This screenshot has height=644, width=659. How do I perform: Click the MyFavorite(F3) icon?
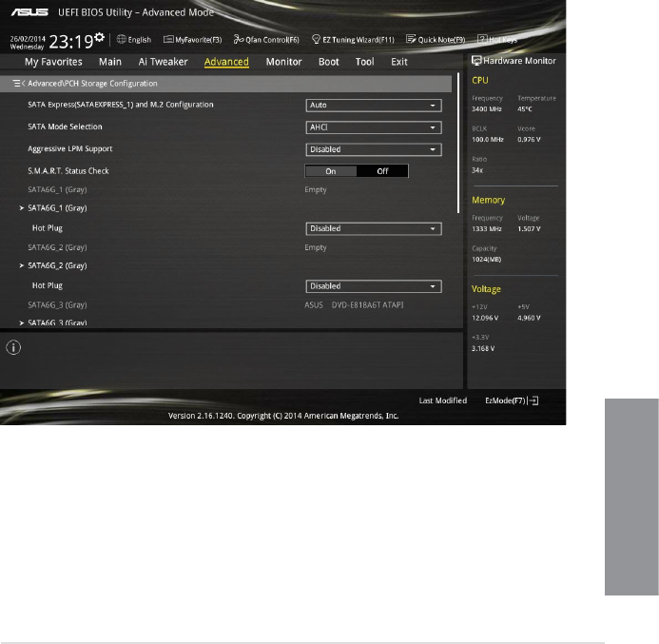point(168,39)
